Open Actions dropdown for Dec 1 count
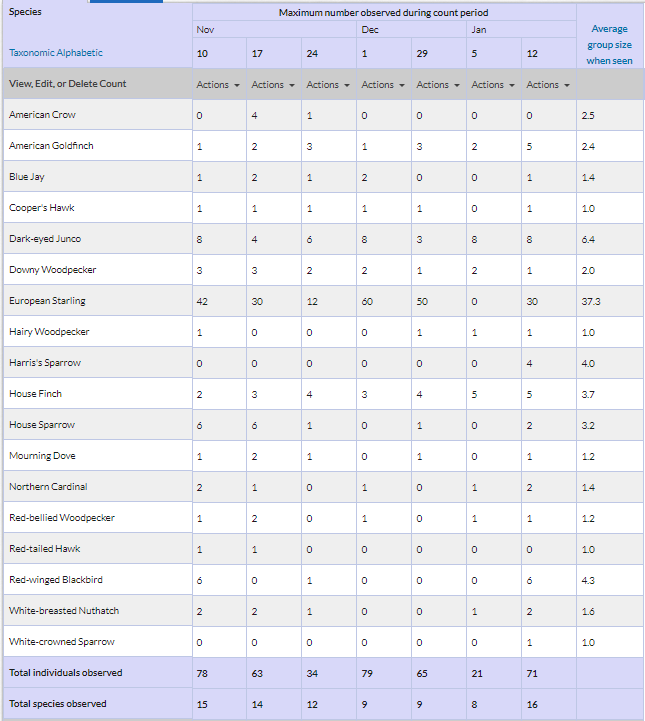 (x=383, y=85)
